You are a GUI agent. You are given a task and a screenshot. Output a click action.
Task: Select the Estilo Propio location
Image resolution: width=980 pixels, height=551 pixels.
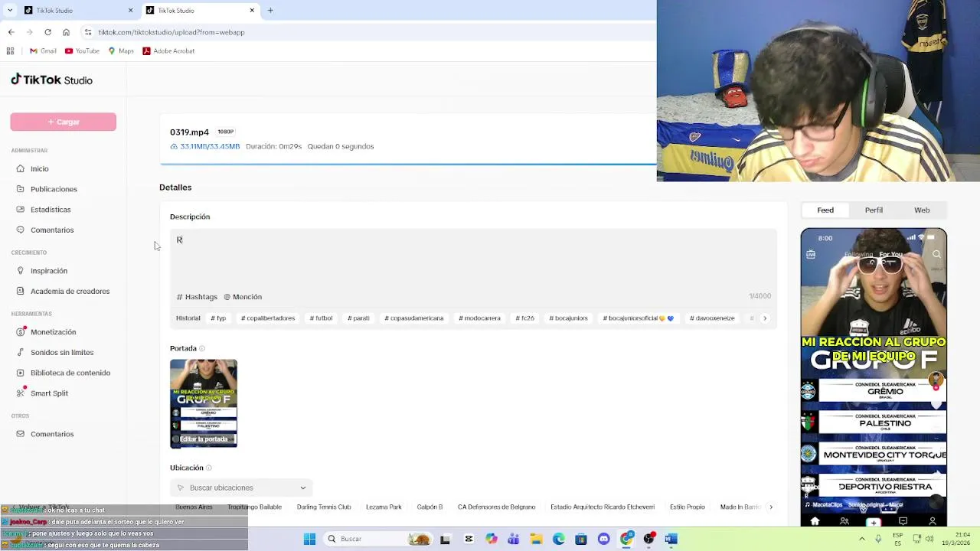[688, 507]
